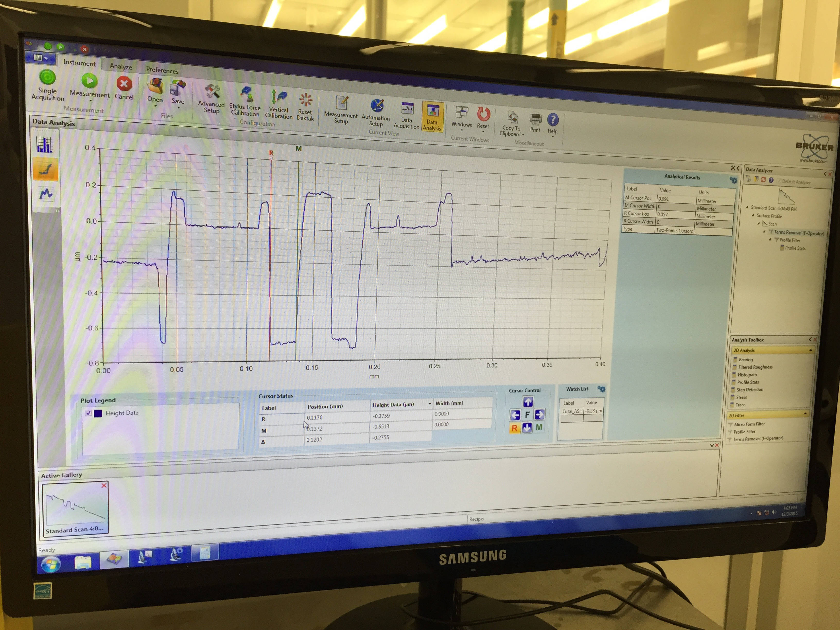
Task: Open the Measurement dropdown arrow
Action: [90, 101]
